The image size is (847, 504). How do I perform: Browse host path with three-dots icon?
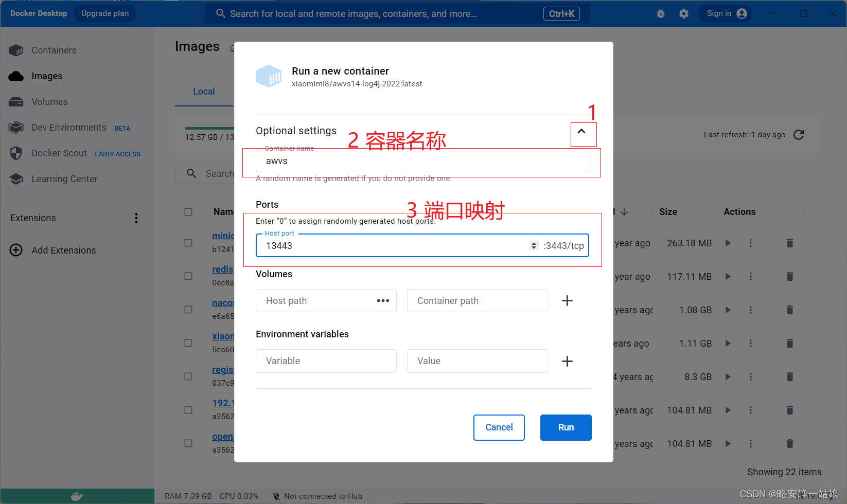click(x=383, y=301)
